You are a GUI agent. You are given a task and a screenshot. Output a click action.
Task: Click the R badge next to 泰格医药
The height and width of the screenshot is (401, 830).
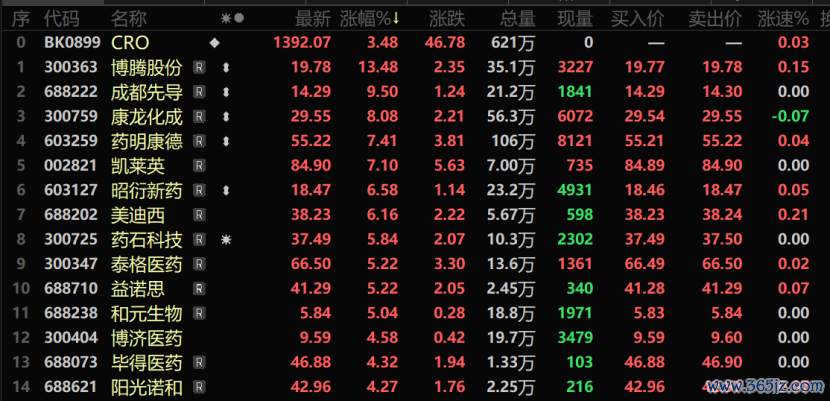(x=199, y=264)
